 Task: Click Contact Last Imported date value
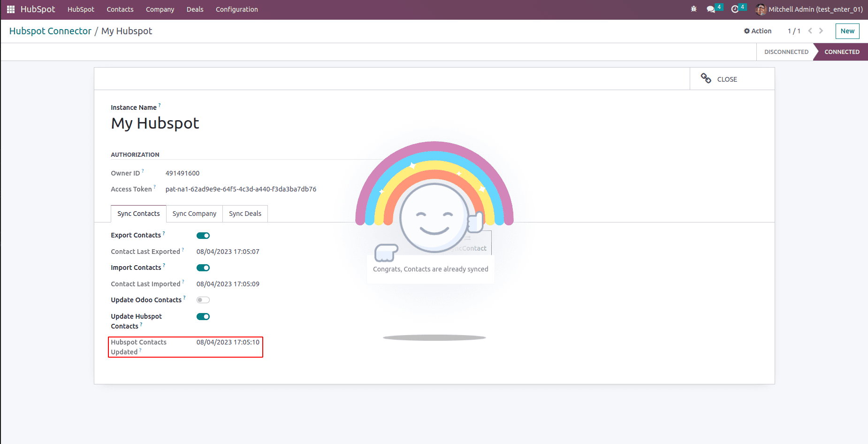click(x=228, y=284)
